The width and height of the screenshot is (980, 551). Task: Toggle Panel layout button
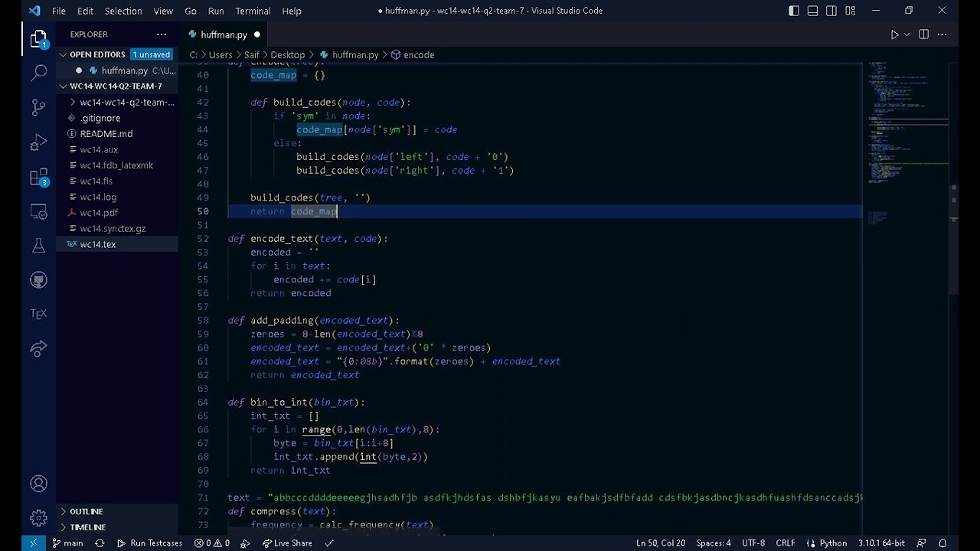pyautogui.click(x=812, y=11)
